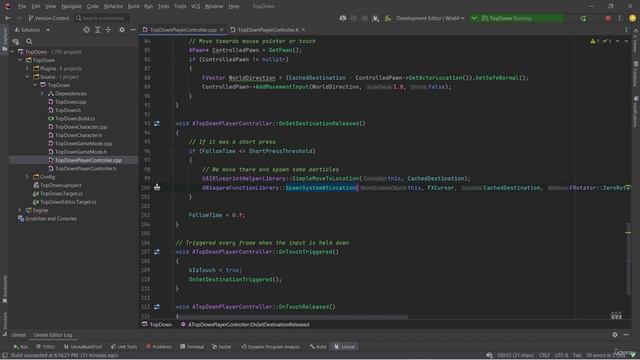Screen dimensions: 640x360
Task: Click the yellow user avatar icon
Action: tap(632, 18)
